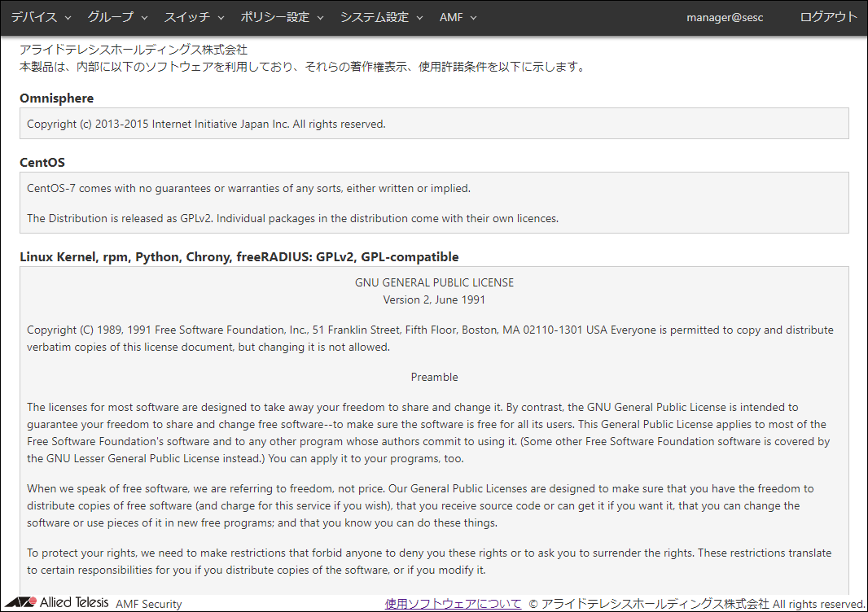
Task: Click the dropdown arrow next to ポリシー設定
Action: point(320,18)
